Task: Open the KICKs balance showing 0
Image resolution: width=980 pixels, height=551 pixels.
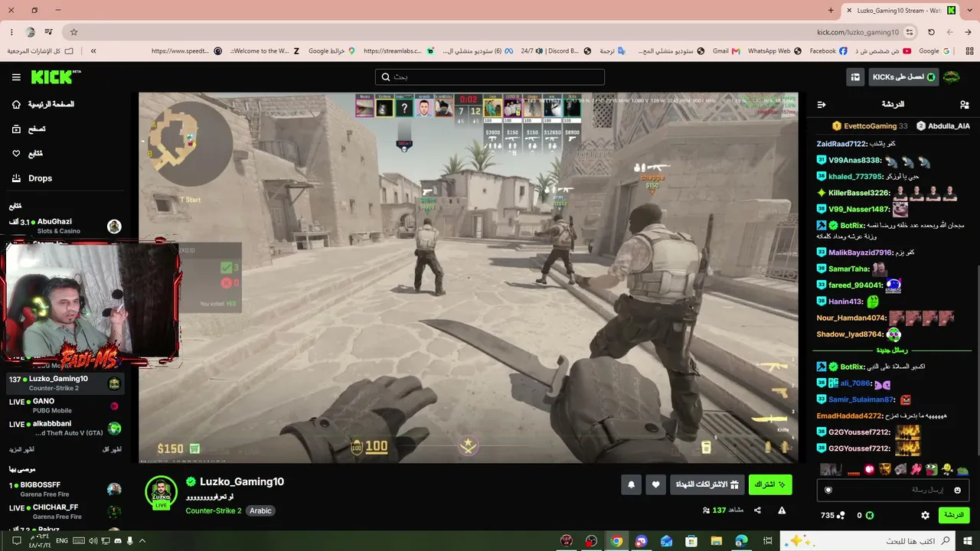Action: coord(865,516)
